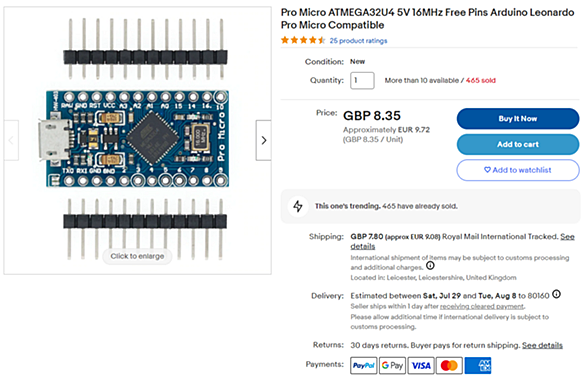Click the star rating icons

tap(303, 40)
